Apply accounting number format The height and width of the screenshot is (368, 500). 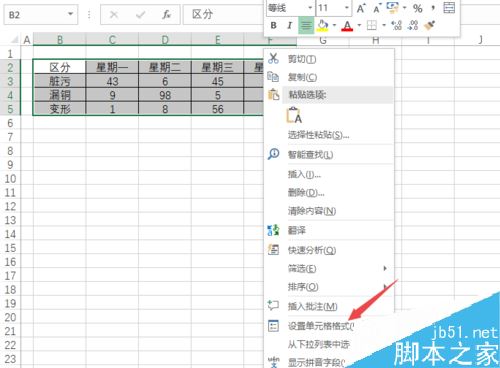tap(392, 7)
